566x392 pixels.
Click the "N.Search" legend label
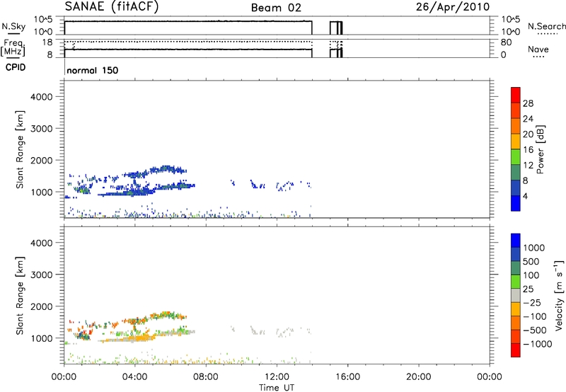(546, 26)
